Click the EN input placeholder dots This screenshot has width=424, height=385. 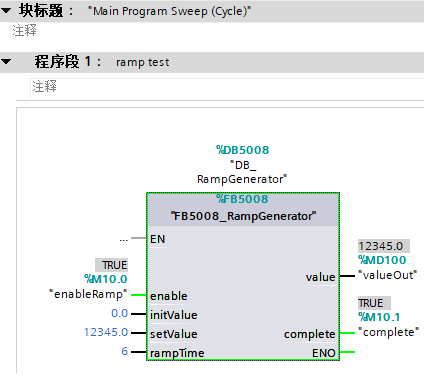(x=123, y=240)
